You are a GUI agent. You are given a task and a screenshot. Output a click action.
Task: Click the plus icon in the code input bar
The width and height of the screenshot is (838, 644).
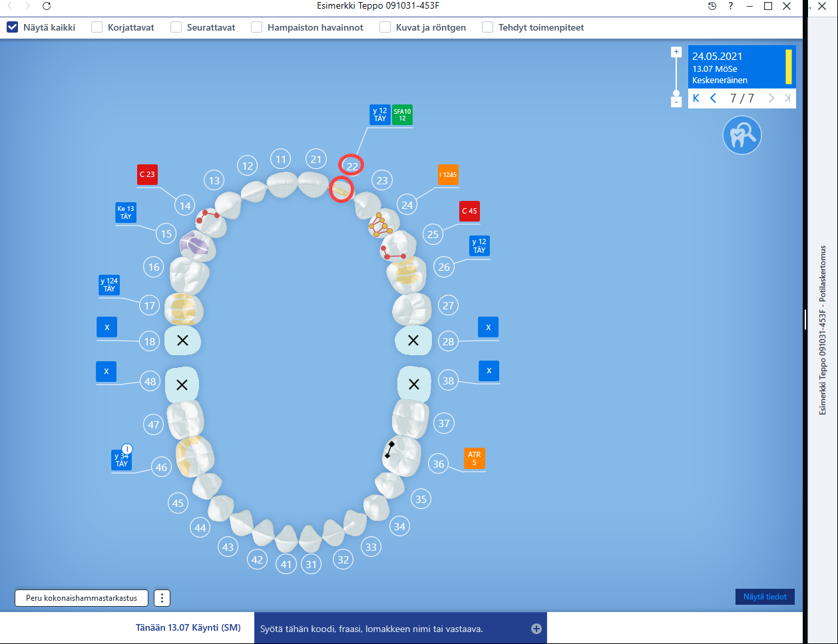pyautogui.click(x=536, y=629)
